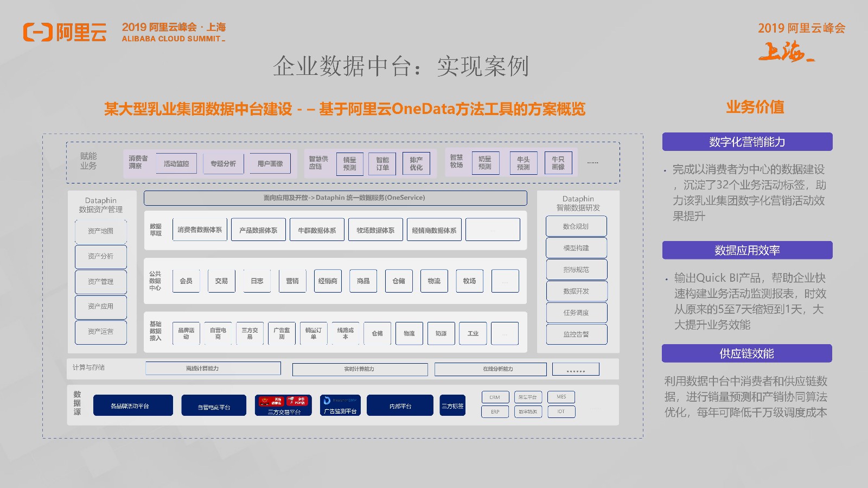Select the 线路成本 box

(x=346, y=333)
